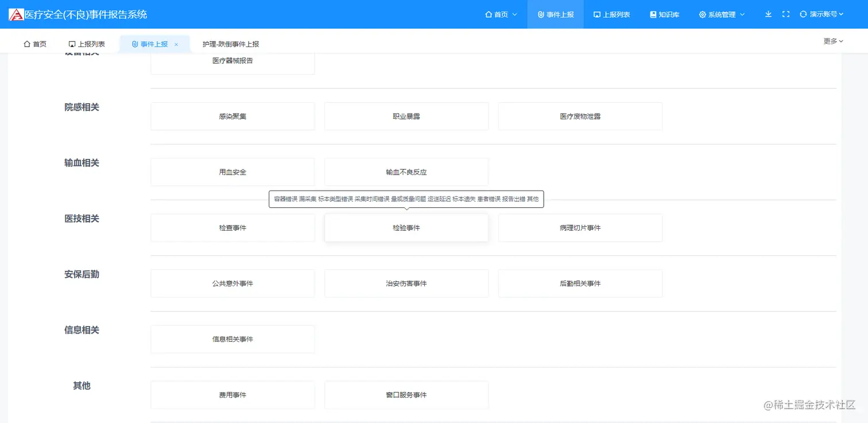
Task: Switch to the 护理-跌倒事件上报 tab
Action: 231,44
